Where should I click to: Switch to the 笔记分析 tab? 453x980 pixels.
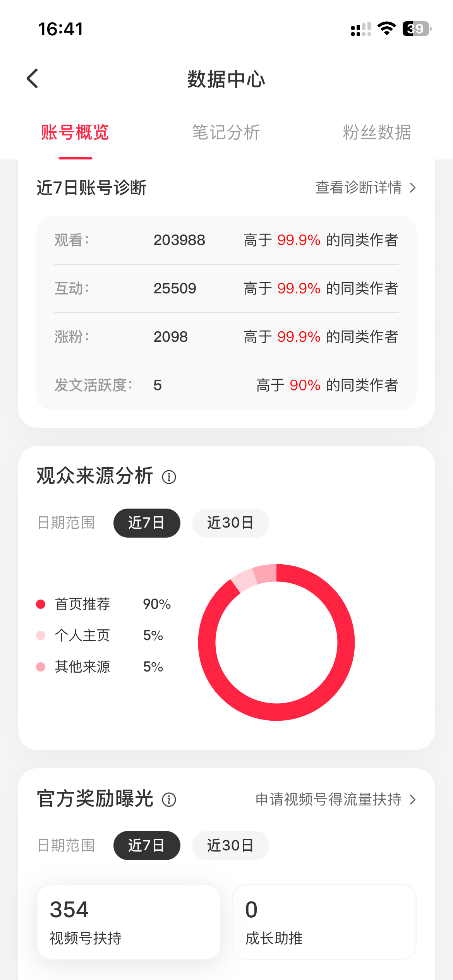click(226, 132)
